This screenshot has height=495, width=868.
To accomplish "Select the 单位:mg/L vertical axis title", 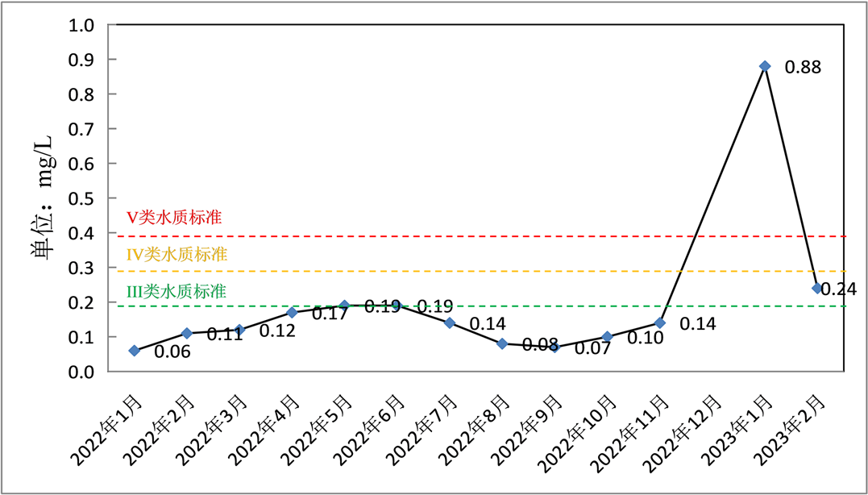I will (43, 198).
